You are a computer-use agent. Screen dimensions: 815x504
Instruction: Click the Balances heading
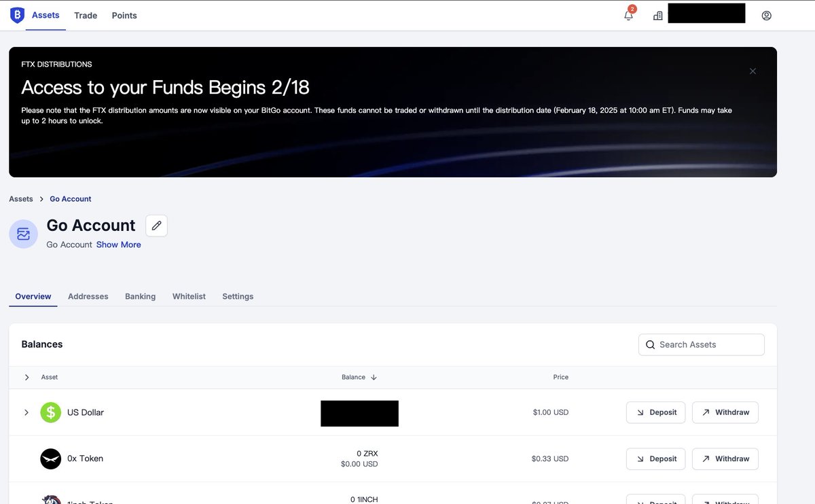click(42, 344)
